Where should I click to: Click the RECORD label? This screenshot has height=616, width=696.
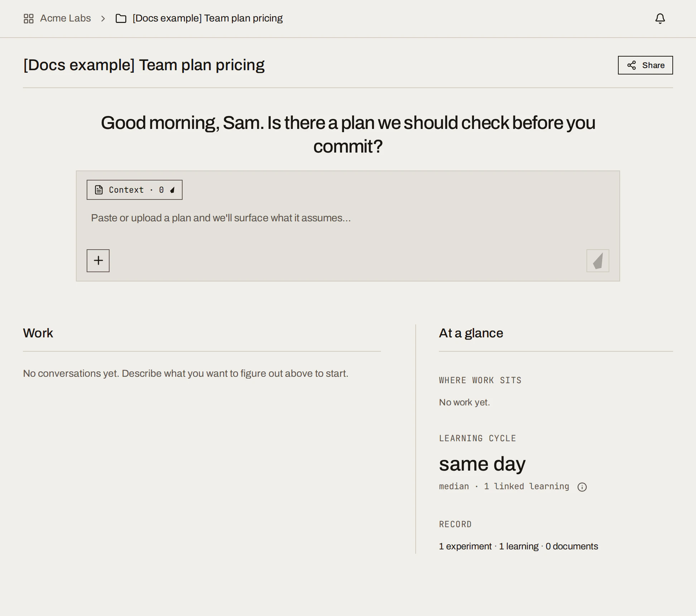pyautogui.click(x=455, y=524)
